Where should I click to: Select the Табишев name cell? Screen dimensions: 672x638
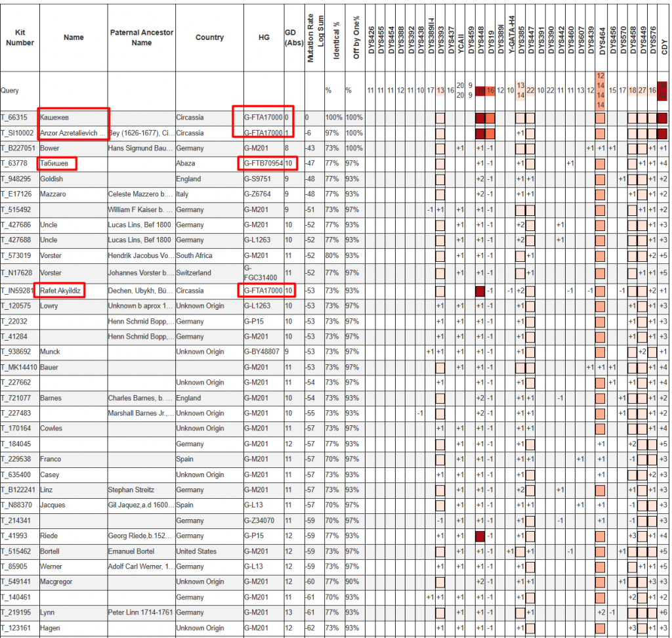pyautogui.click(x=56, y=163)
